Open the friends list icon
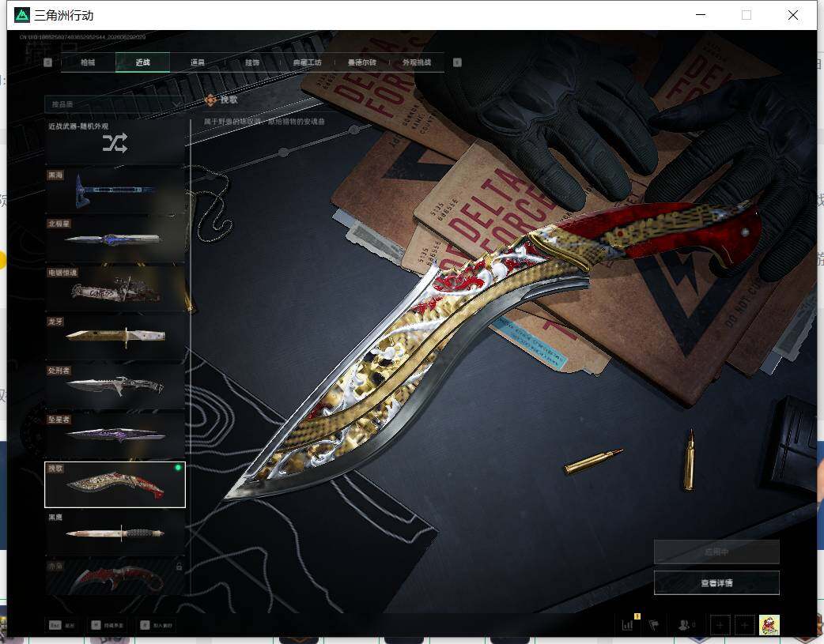 point(685,625)
